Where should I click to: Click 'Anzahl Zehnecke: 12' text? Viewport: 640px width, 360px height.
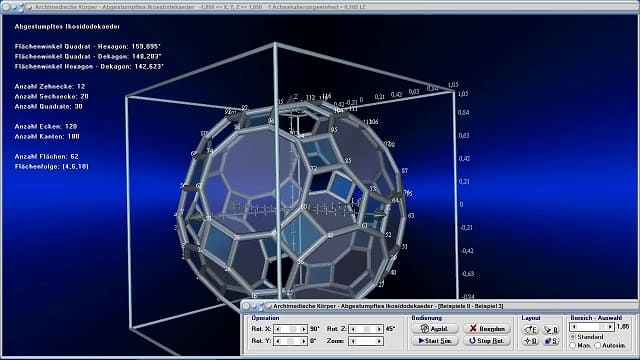pyautogui.click(x=50, y=87)
